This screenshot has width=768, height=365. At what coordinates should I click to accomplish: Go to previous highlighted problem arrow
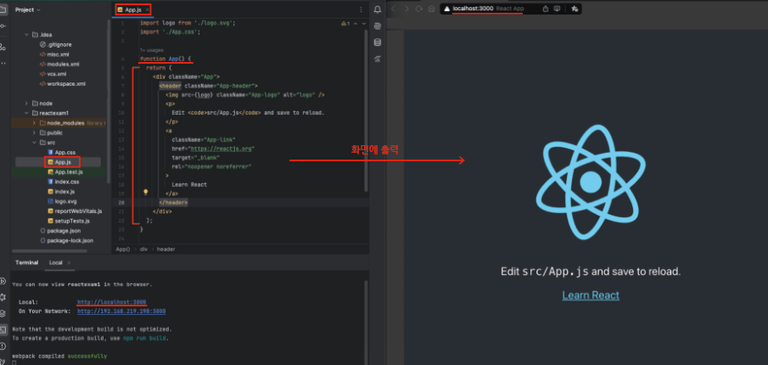pyautogui.click(x=356, y=23)
